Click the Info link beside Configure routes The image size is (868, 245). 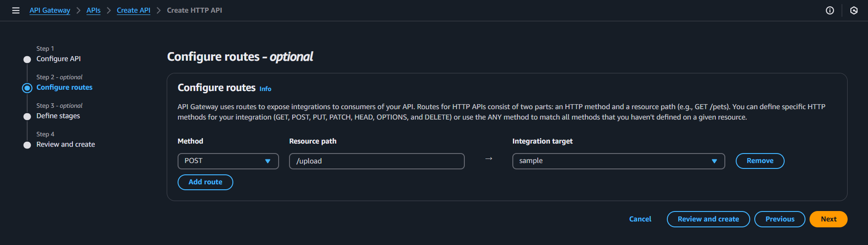(x=265, y=89)
